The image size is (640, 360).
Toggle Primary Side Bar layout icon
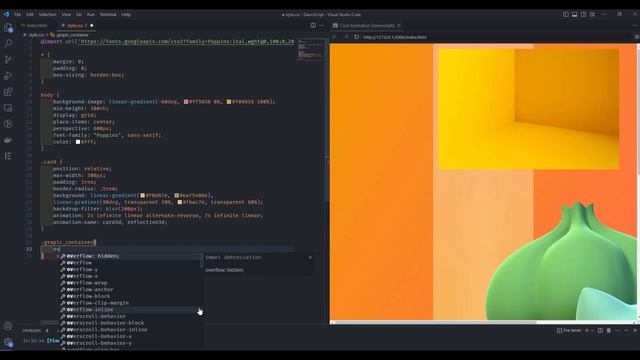[566, 14]
